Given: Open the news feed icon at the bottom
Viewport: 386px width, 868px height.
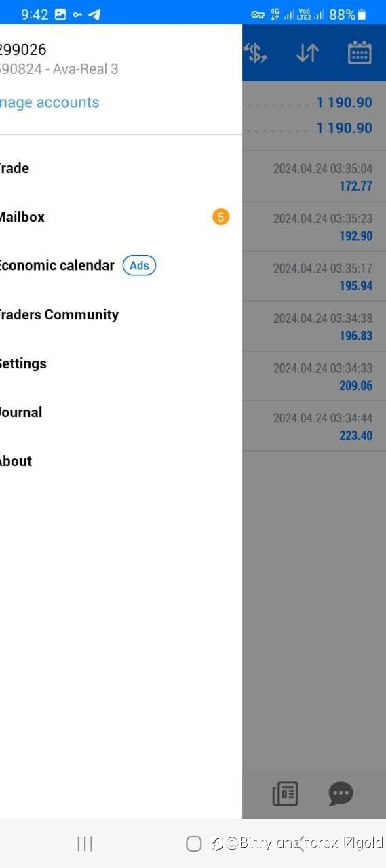Looking at the screenshot, I should tap(285, 793).
